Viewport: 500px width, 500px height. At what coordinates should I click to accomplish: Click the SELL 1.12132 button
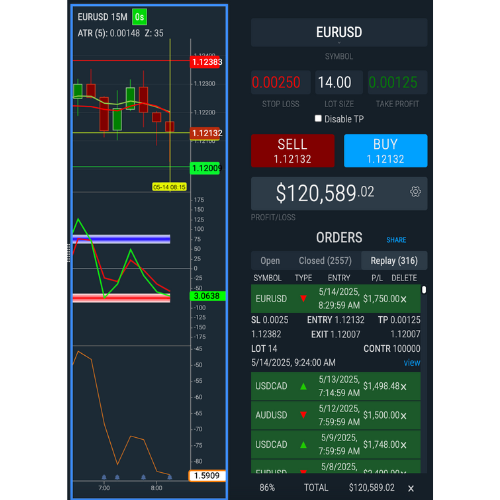[292, 151]
